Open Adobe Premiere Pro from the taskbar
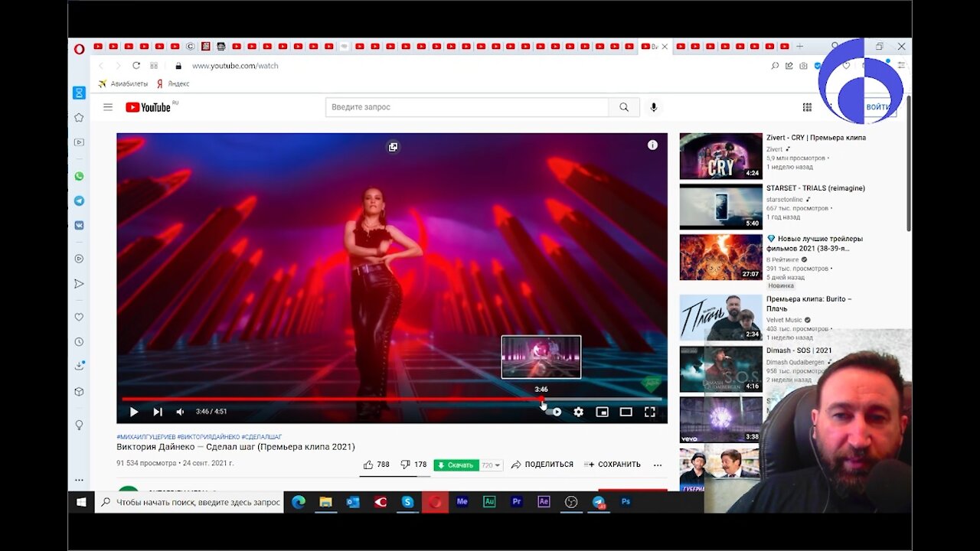Viewport: 980px width, 551px height. coord(517,502)
